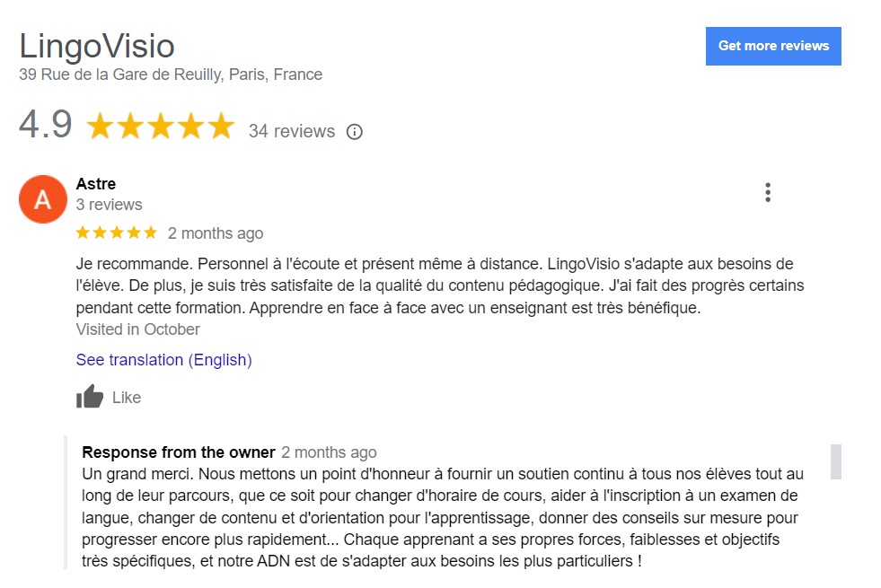This screenshot has height=588, width=881.
Task: Click the Rue de la Gare de Reuilly address
Action: [x=170, y=75]
